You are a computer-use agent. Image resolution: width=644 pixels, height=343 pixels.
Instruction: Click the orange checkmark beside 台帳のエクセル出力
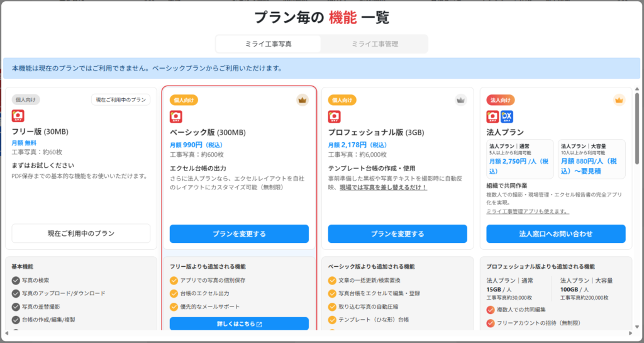pyautogui.click(x=174, y=293)
